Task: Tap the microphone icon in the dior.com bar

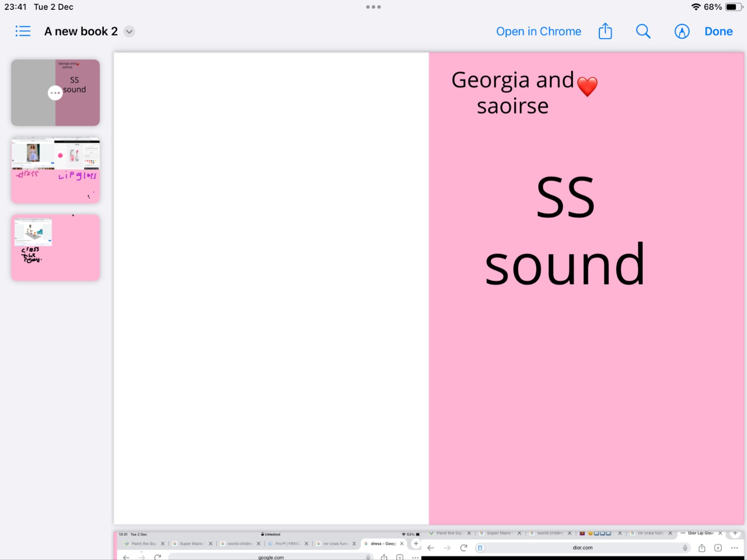Action: (685, 548)
